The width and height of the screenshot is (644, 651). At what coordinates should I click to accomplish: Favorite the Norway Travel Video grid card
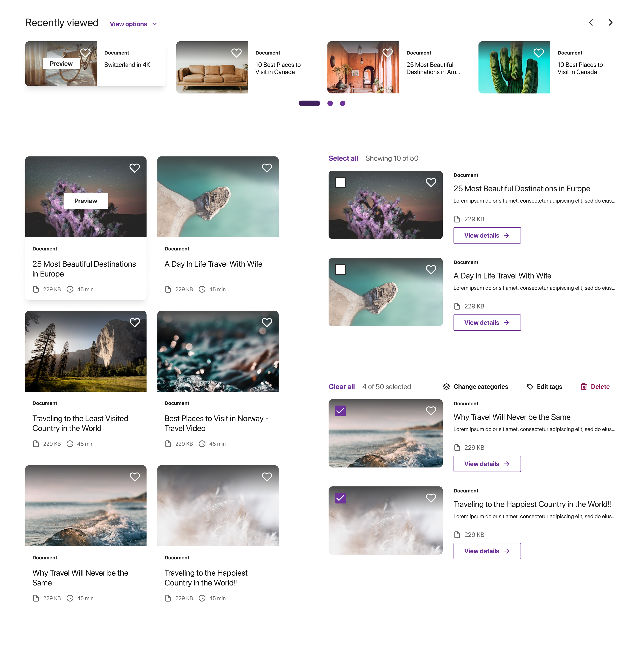point(267,322)
